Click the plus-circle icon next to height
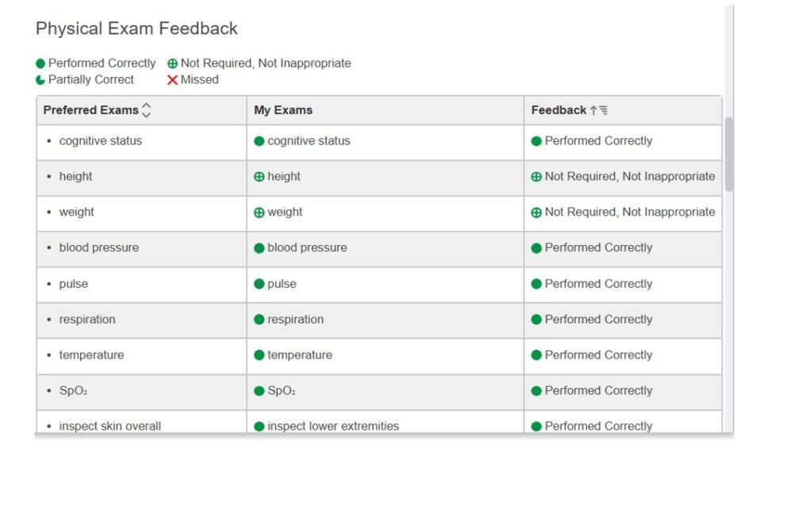Viewport: 812px width, 532px height. click(259, 177)
